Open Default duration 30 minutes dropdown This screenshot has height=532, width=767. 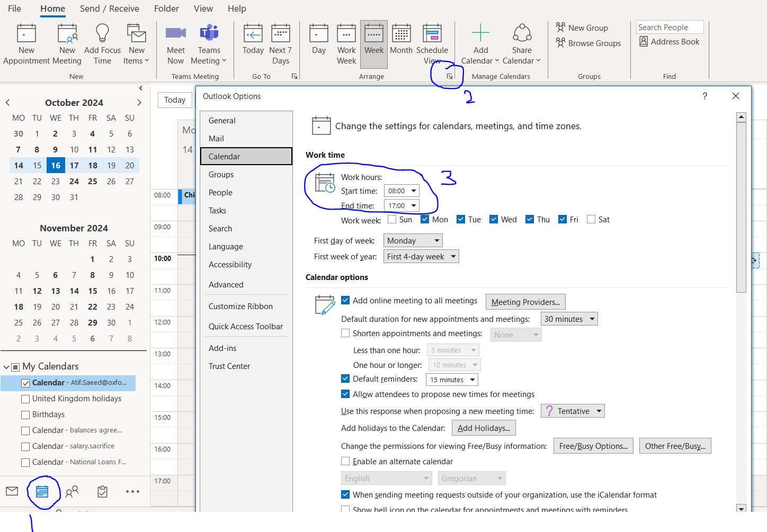tap(569, 319)
